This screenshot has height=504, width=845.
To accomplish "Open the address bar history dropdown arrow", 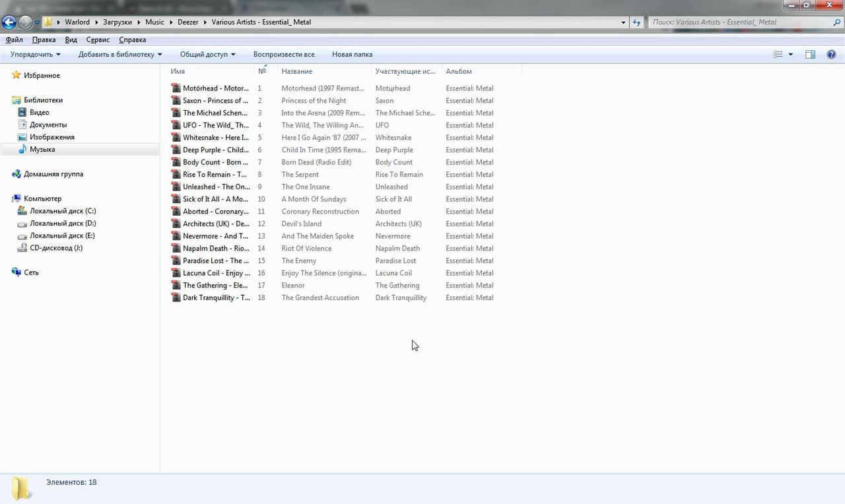I will pyautogui.click(x=624, y=22).
